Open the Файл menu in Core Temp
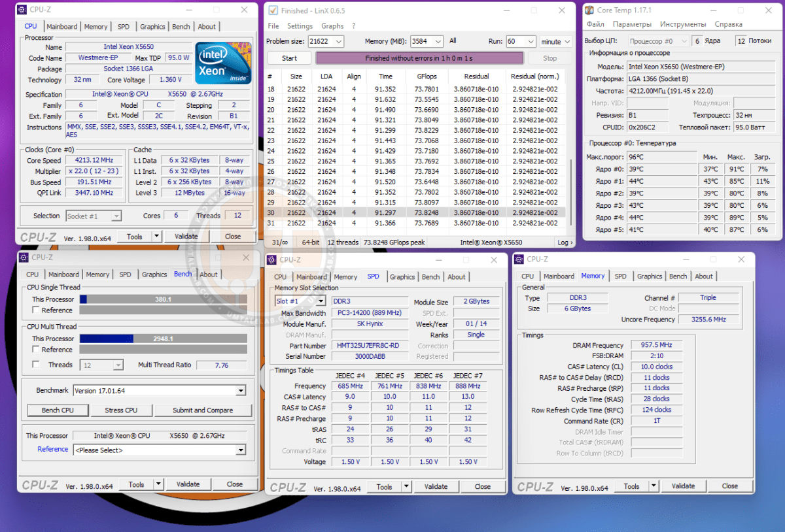The image size is (785, 532). point(595,24)
